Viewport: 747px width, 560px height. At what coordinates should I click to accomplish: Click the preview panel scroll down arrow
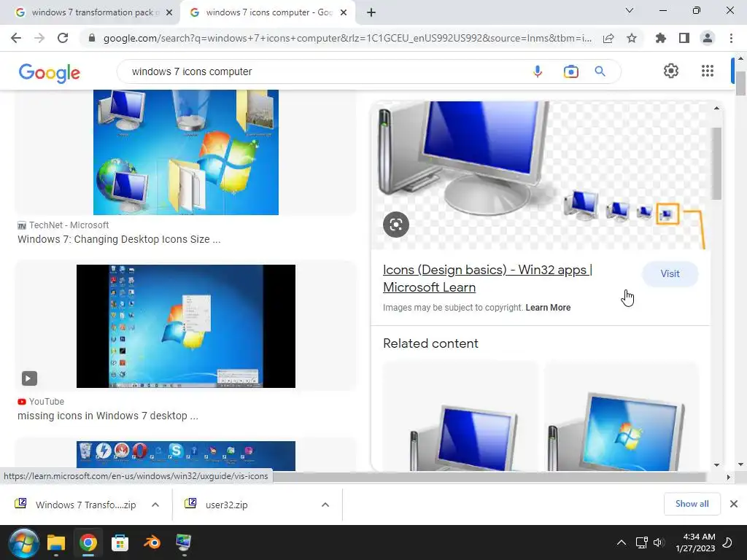[x=716, y=464]
